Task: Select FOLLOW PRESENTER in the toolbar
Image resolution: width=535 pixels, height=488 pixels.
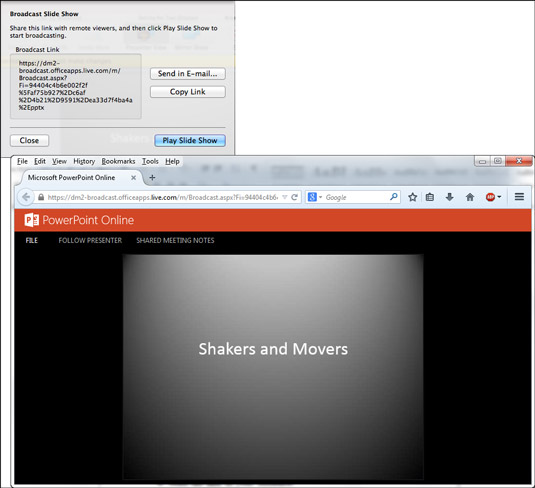Action: (x=90, y=241)
